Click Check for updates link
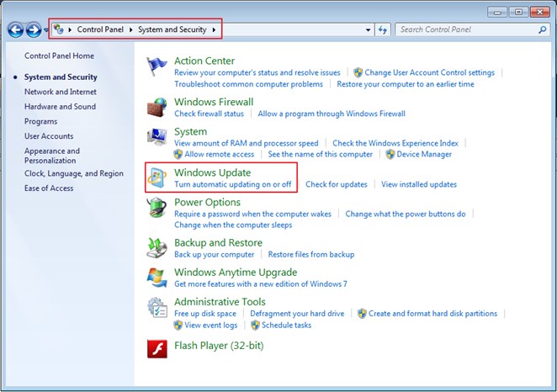Image resolution: width=557 pixels, height=392 pixels. 337,184
